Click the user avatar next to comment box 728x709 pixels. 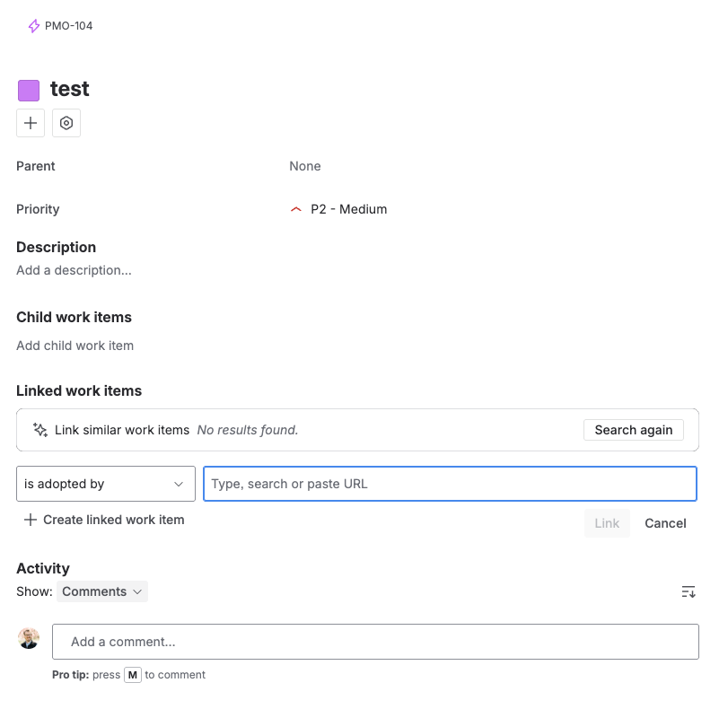click(x=30, y=638)
